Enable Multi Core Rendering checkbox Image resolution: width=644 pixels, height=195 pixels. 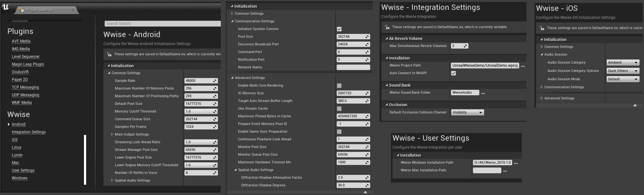tap(339, 86)
